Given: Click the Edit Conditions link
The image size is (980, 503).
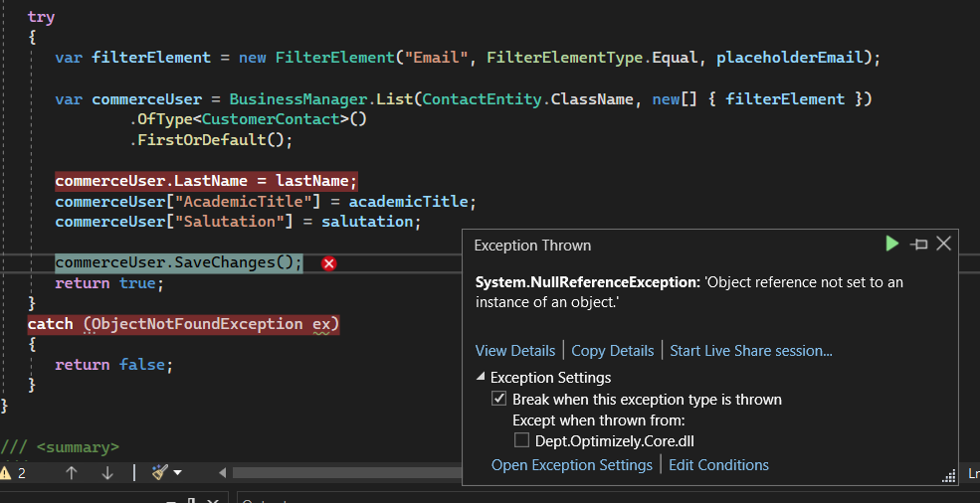Looking at the screenshot, I should pos(718,465).
